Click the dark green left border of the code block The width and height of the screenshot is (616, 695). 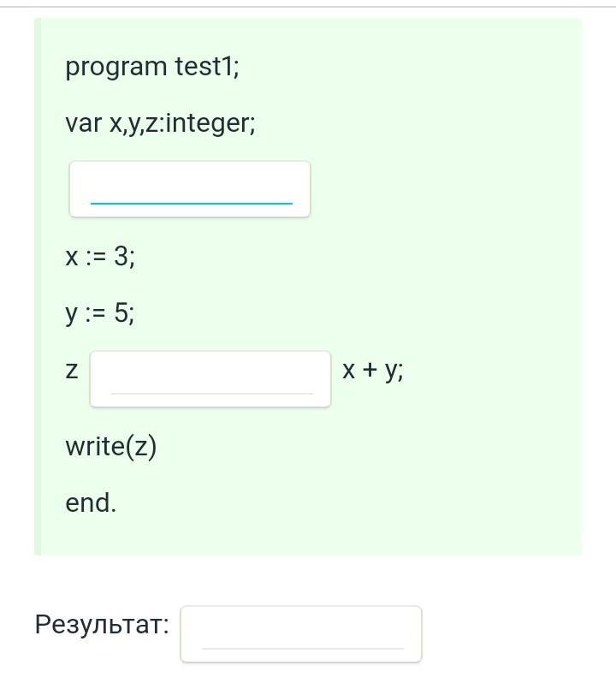[38, 287]
